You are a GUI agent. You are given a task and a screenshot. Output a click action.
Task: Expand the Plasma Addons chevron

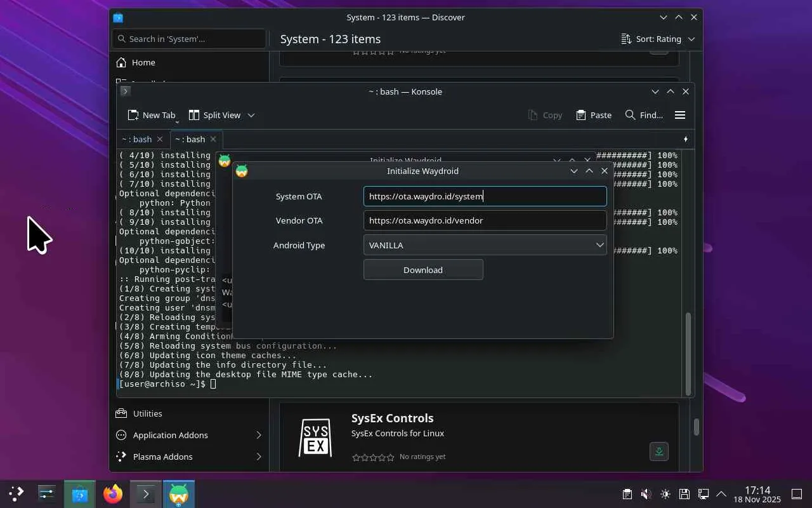coord(259,457)
